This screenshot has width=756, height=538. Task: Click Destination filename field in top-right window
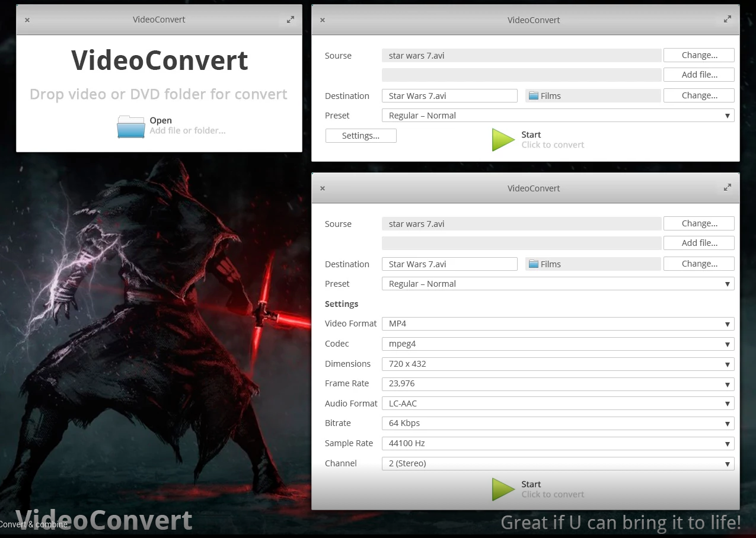[x=449, y=96]
